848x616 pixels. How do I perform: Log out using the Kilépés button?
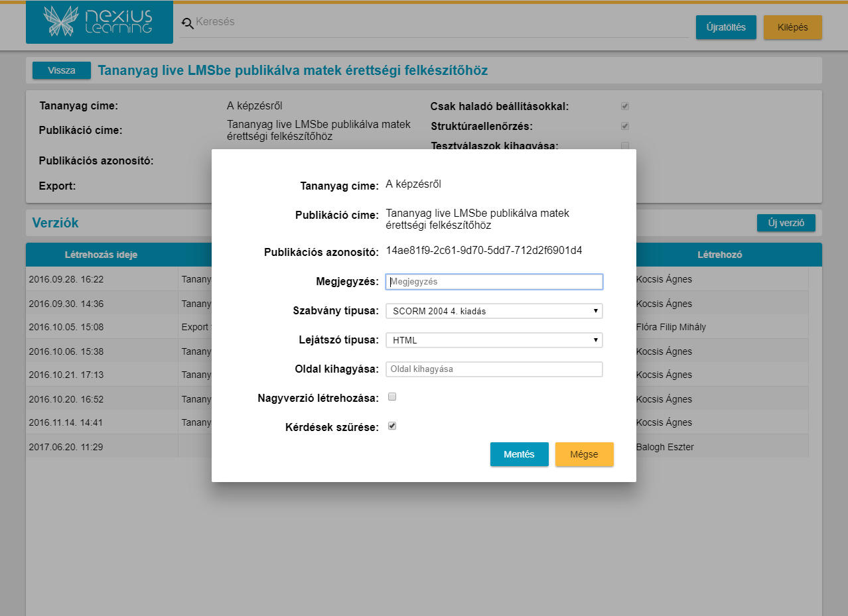point(792,27)
